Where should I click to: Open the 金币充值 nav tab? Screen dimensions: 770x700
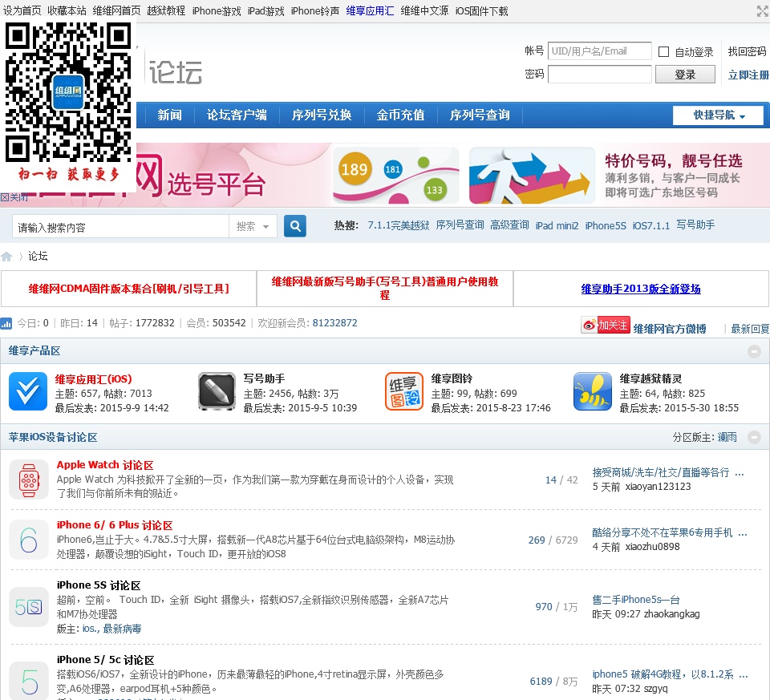[400, 115]
